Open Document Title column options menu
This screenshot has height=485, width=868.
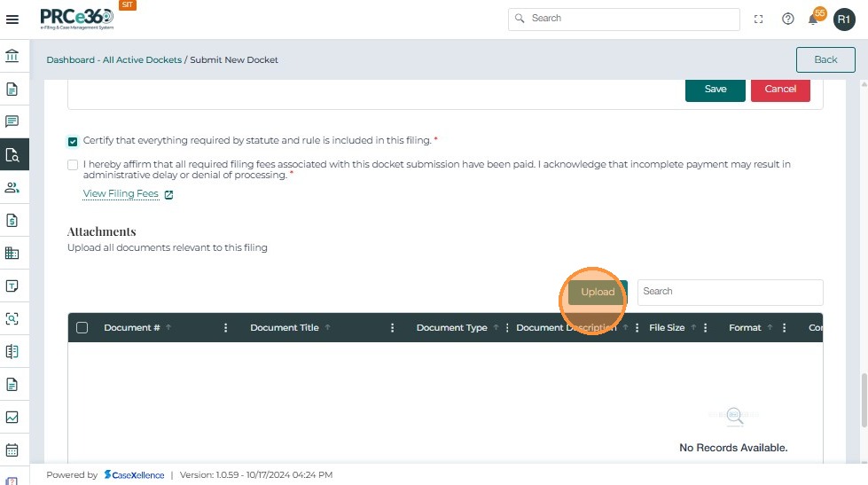pos(393,328)
